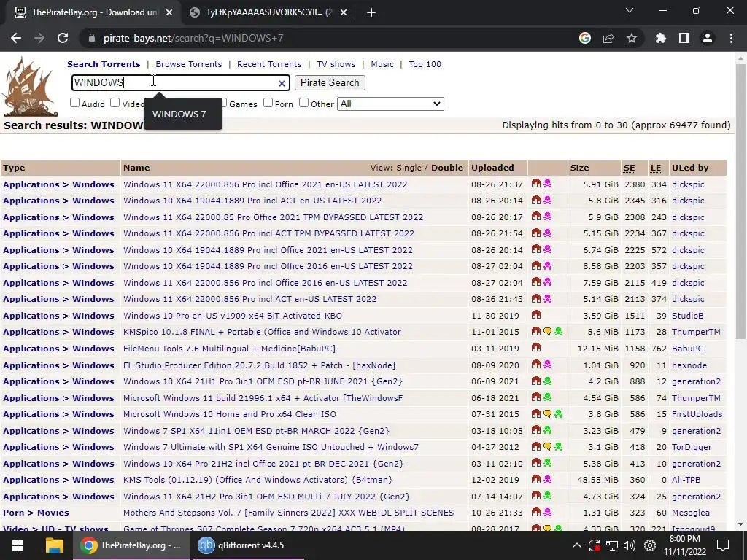Click green skull icon on KMSpico row
Image resolution: width=747 pixels, height=560 pixels.
click(x=558, y=332)
